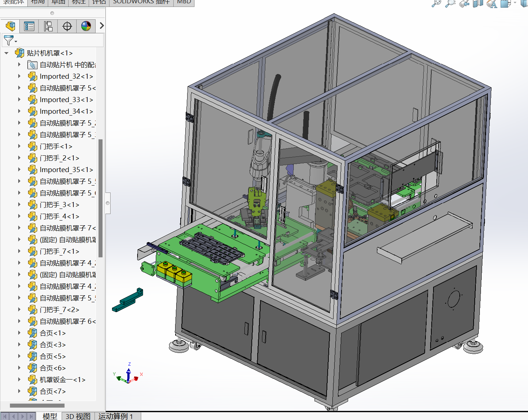Open the DimXpertManager crosshair tab
Screen dimensions: 528x420
click(67, 26)
